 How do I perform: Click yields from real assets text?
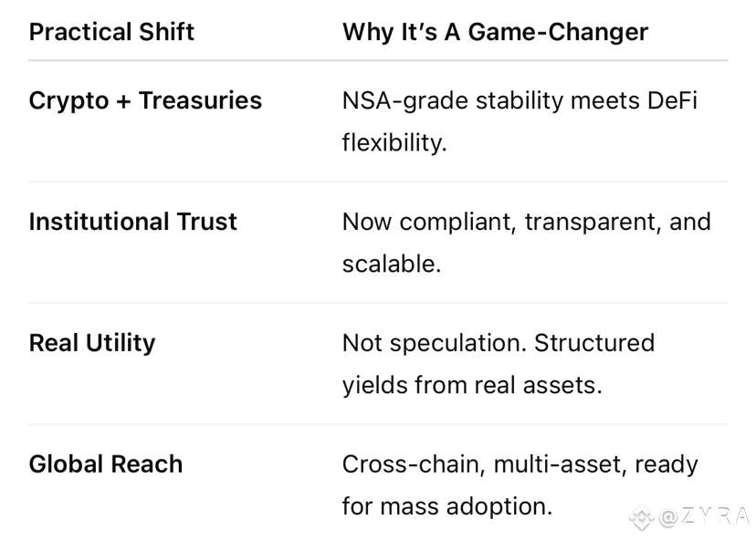tap(472, 385)
